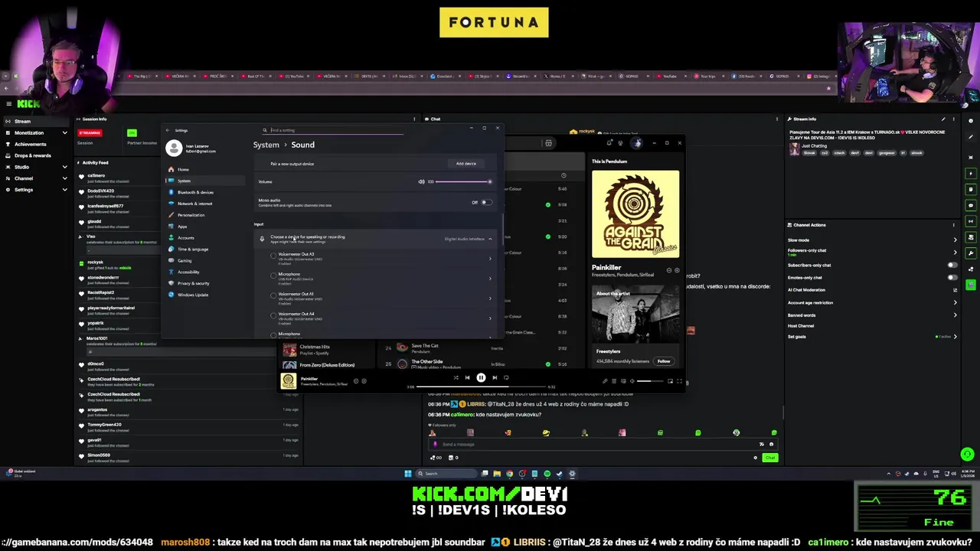Image resolution: width=980 pixels, height=551 pixels.
Task: Expand Studio in Kick sidebar
Action: tap(64, 167)
